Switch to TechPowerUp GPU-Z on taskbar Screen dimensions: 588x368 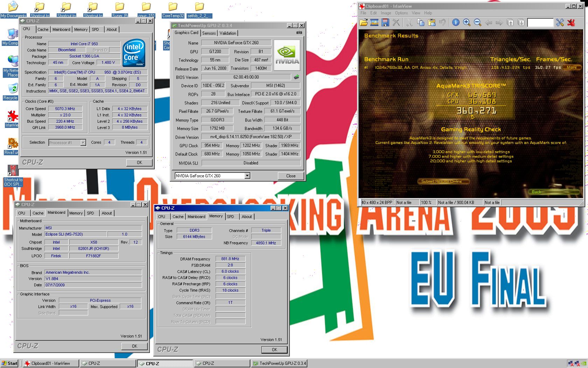coord(279,363)
